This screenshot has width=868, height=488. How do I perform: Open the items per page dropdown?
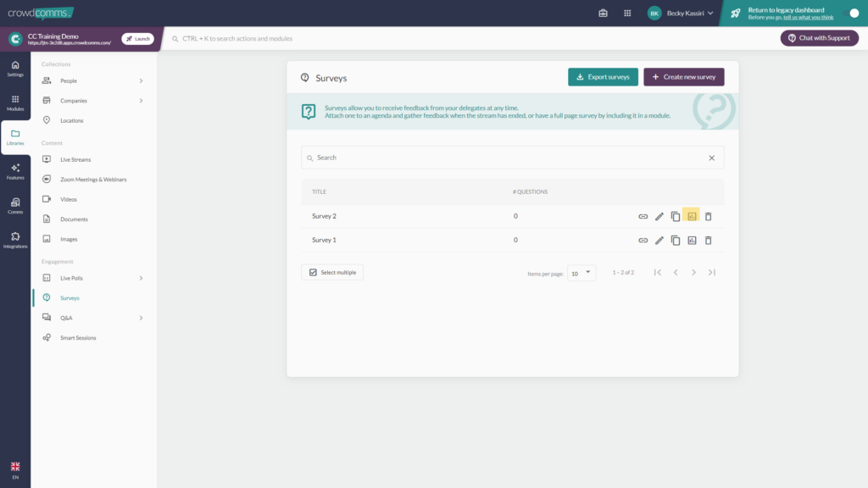click(x=581, y=273)
